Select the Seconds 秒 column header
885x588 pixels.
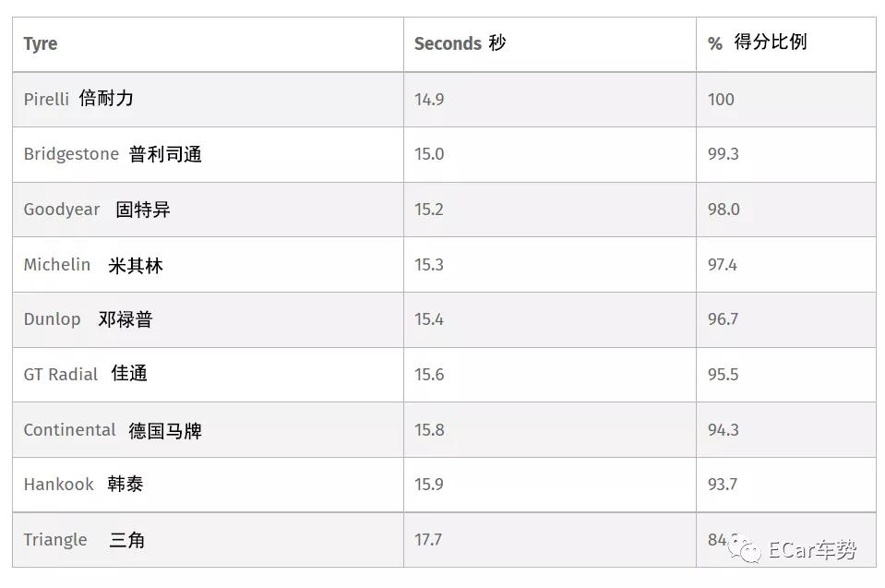460,43
